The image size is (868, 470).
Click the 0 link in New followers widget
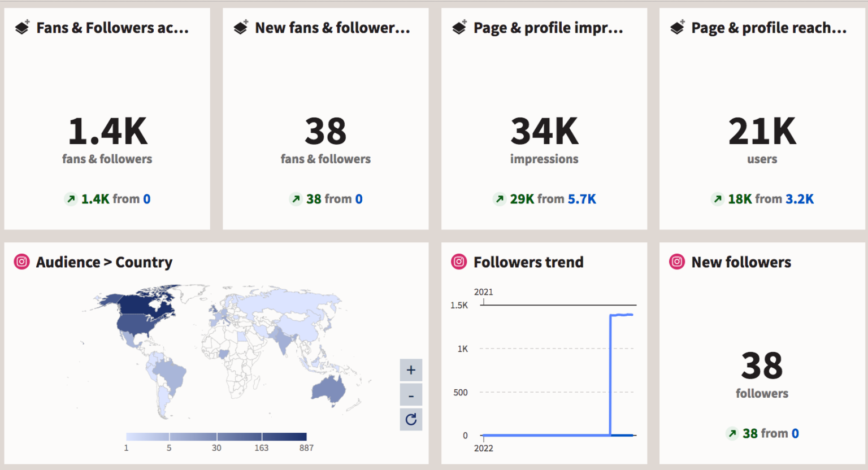(x=795, y=433)
